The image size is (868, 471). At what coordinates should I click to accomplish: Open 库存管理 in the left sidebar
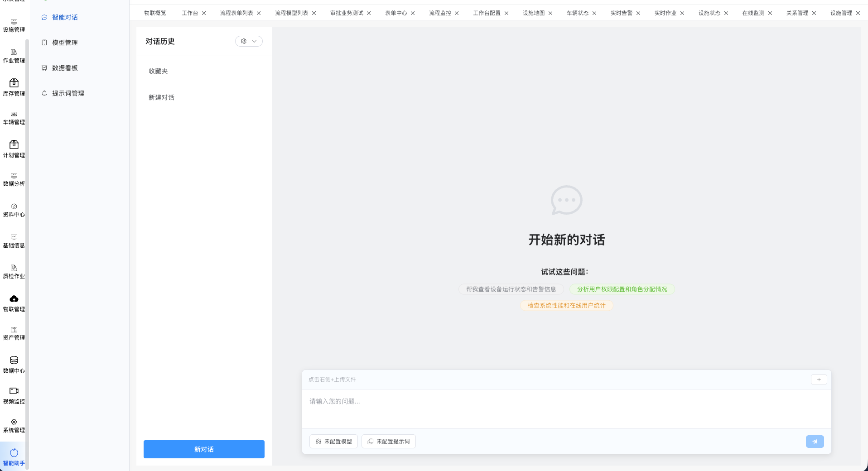point(14,87)
